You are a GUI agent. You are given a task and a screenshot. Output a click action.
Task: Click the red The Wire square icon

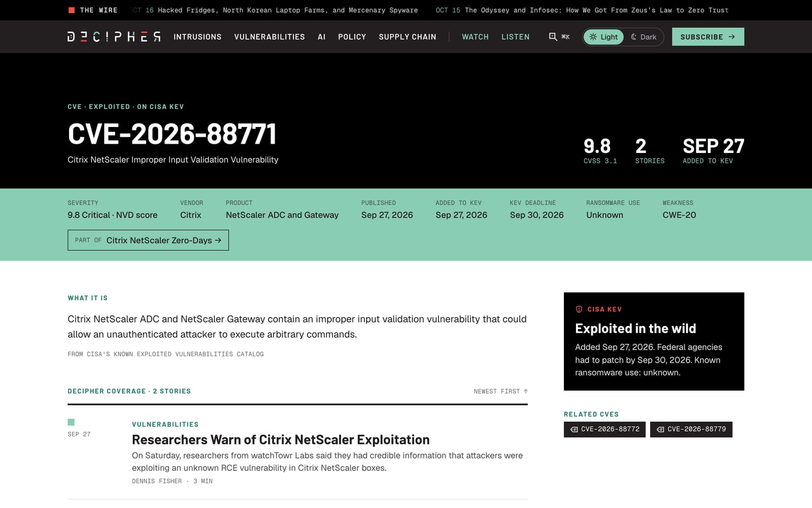(x=72, y=10)
